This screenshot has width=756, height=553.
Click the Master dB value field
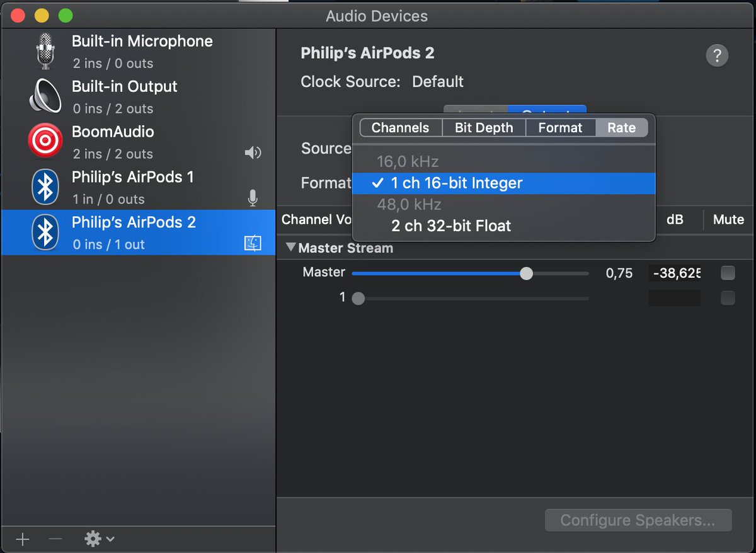point(674,273)
